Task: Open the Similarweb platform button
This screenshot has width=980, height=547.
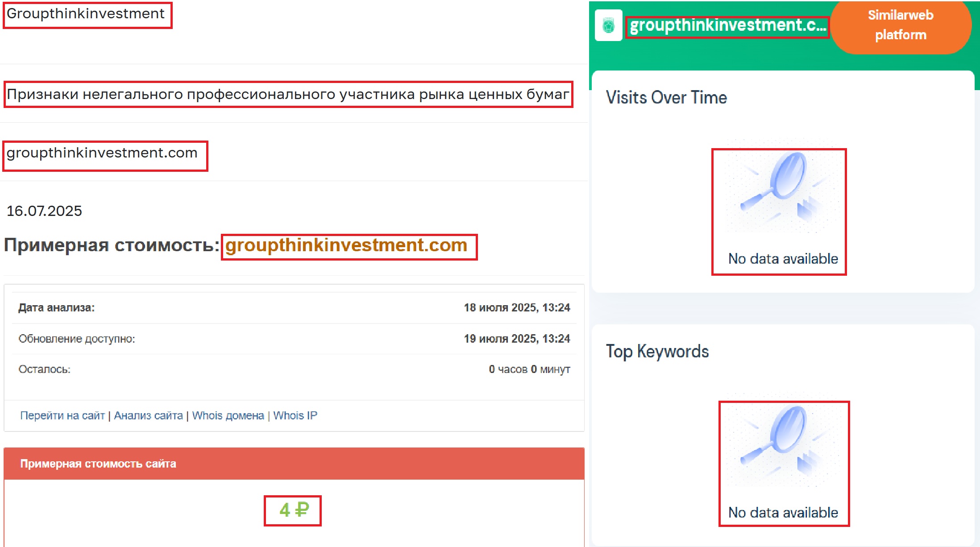Action: point(901,25)
